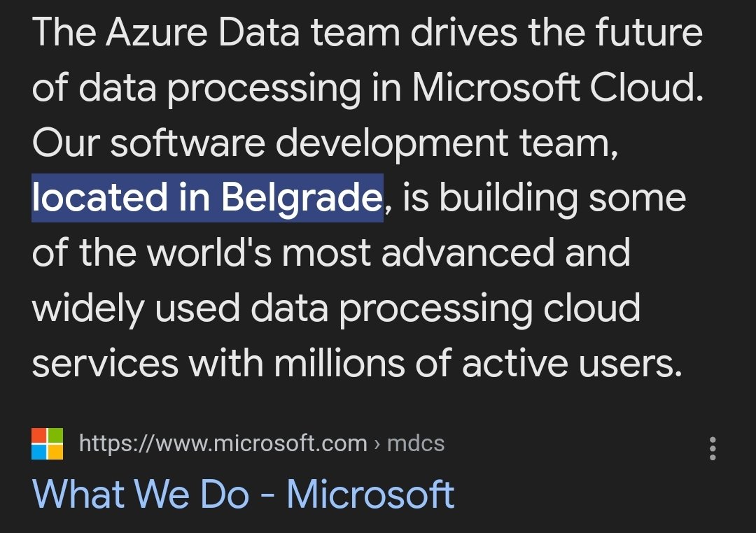Open the three-dot more options menu

(713, 448)
